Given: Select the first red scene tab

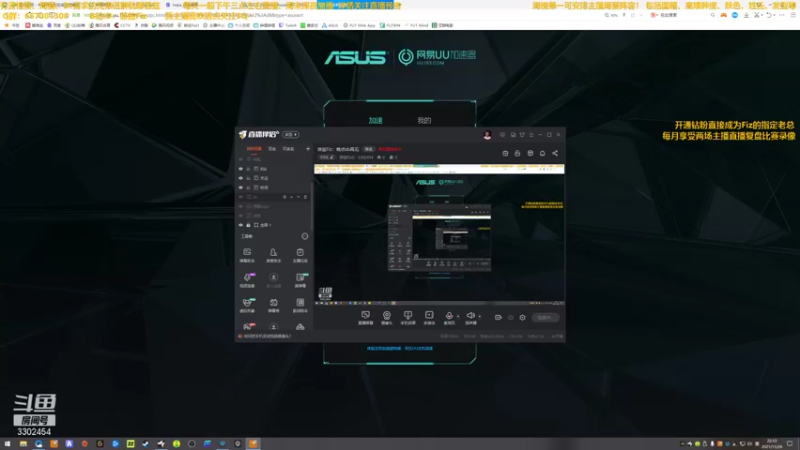Looking at the screenshot, I should (x=254, y=149).
